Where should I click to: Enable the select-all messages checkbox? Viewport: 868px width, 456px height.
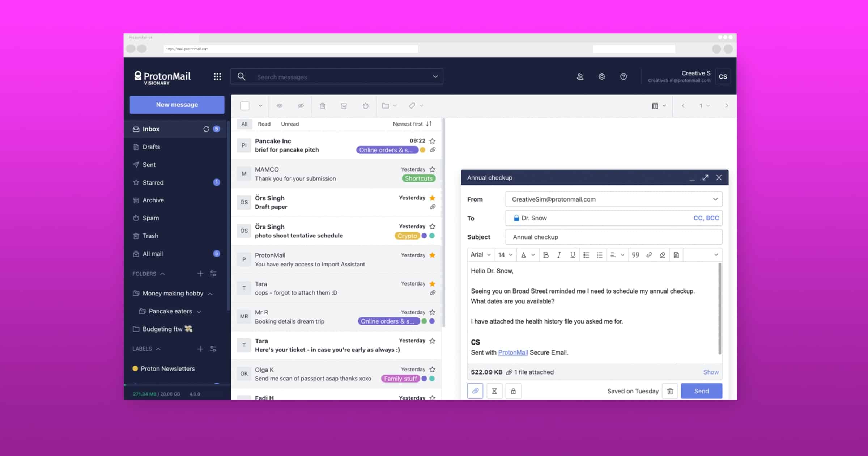click(x=245, y=106)
